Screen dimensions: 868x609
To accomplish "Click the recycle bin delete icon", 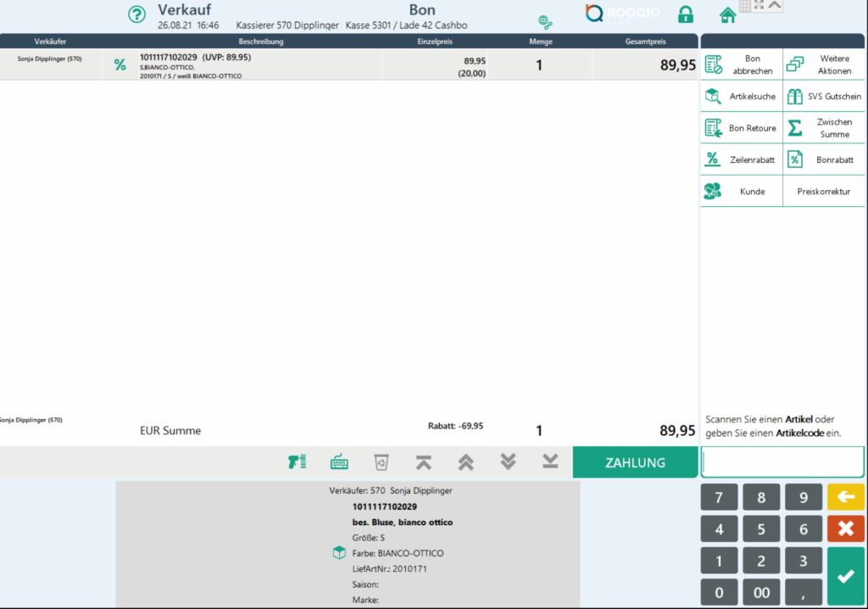I will pyautogui.click(x=381, y=462).
